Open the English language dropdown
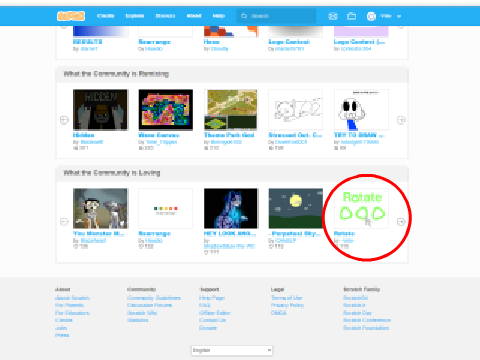Image resolution: width=480 pixels, height=360 pixels. pyautogui.click(x=232, y=350)
